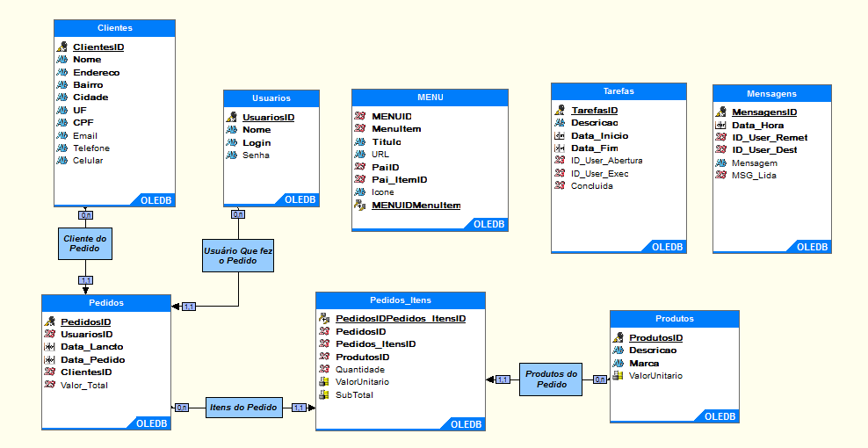Image resolution: width=868 pixels, height=448 pixels.
Task: Click the key icon beside MensagensID
Action: click(x=720, y=112)
